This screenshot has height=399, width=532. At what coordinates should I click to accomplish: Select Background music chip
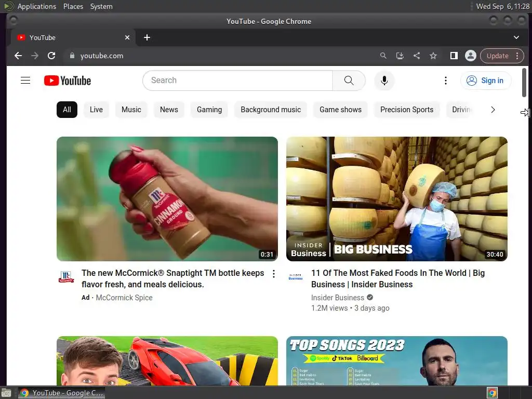click(x=271, y=110)
